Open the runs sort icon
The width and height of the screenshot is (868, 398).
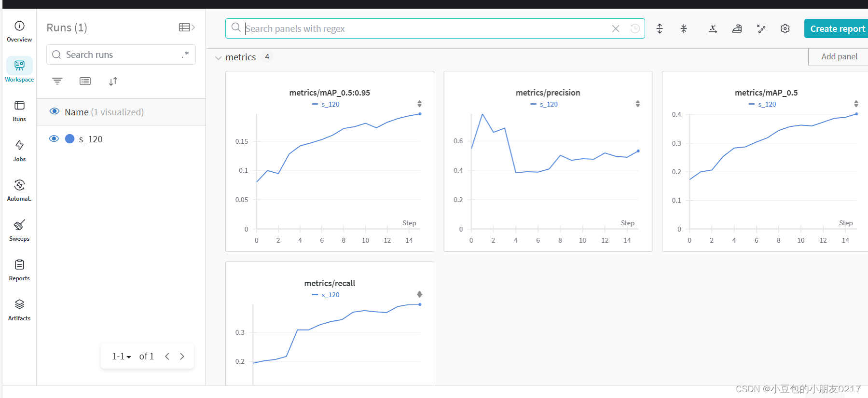tap(113, 81)
